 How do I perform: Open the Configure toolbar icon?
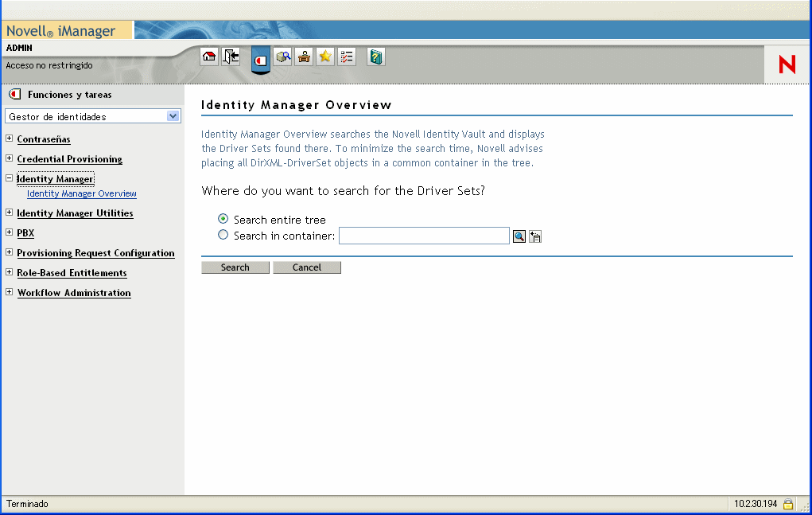point(304,57)
